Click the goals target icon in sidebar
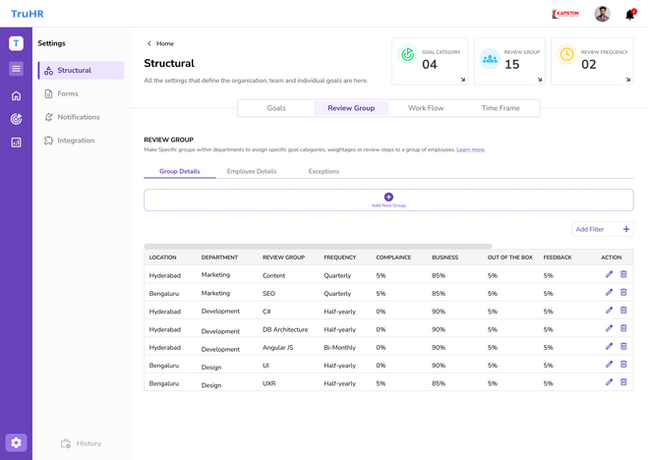 coord(16,119)
